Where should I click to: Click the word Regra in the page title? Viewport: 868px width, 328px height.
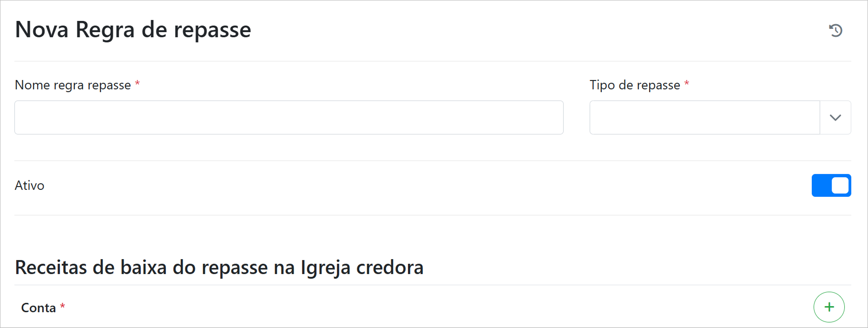(105, 30)
